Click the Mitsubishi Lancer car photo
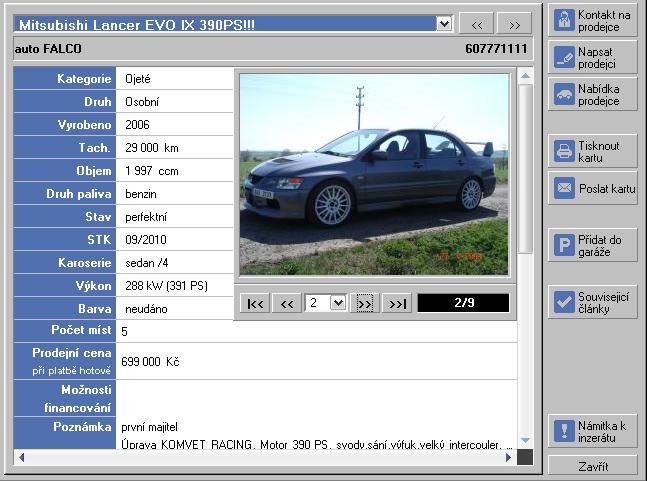 (374, 174)
